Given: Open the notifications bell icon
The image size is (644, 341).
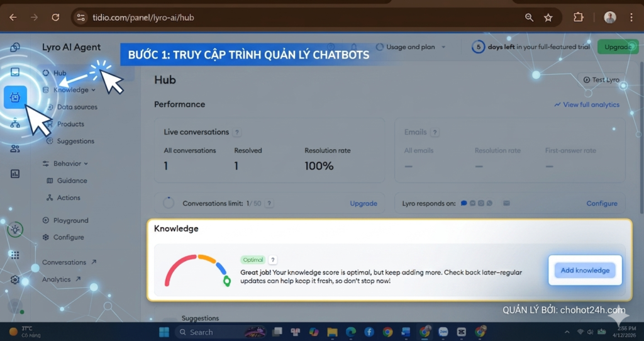Looking at the screenshot, I should point(353,47).
